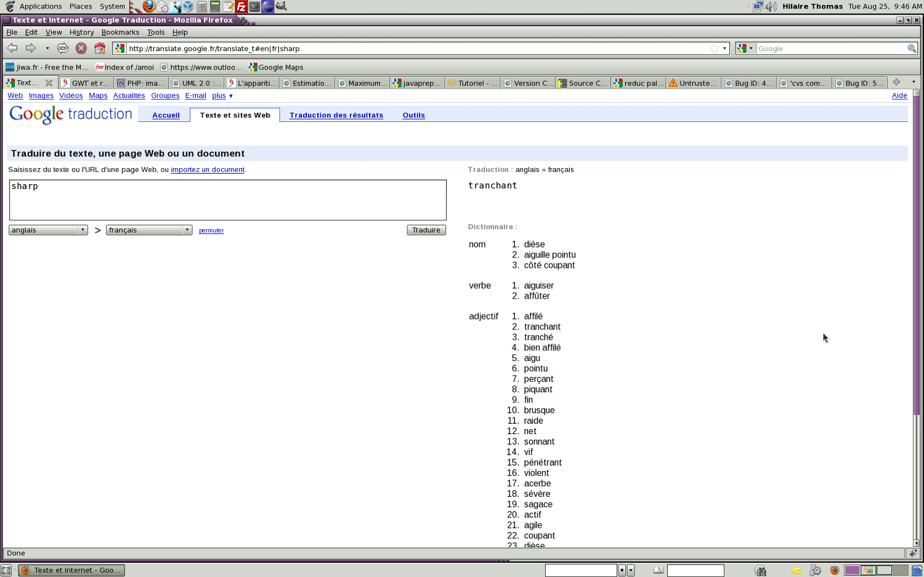
Task: Expand the plus services dropdown
Action: tap(222, 95)
